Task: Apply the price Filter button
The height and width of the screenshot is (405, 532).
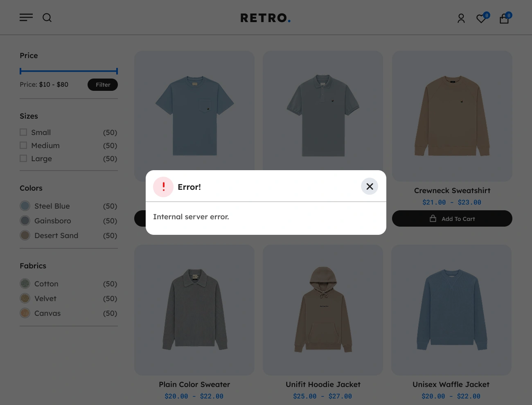Action: coord(103,85)
